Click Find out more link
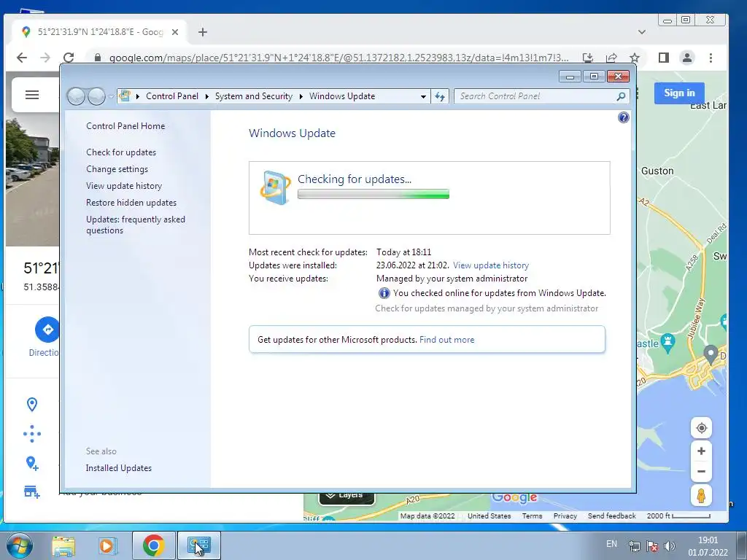747x560 pixels. (447, 340)
